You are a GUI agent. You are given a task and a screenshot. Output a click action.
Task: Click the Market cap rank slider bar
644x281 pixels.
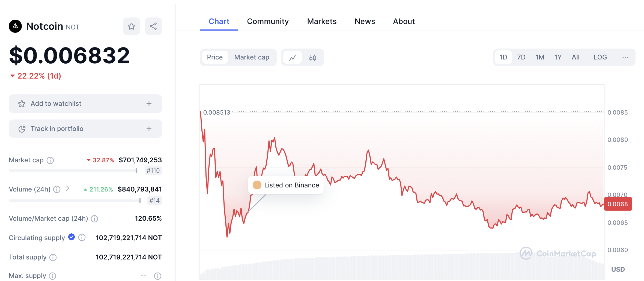point(73,171)
